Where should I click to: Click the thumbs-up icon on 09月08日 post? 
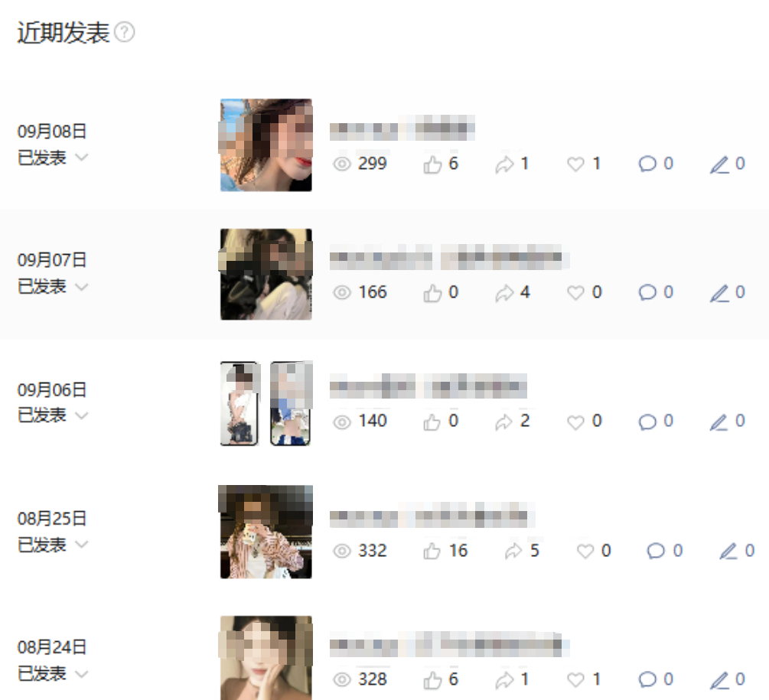pos(432,164)
